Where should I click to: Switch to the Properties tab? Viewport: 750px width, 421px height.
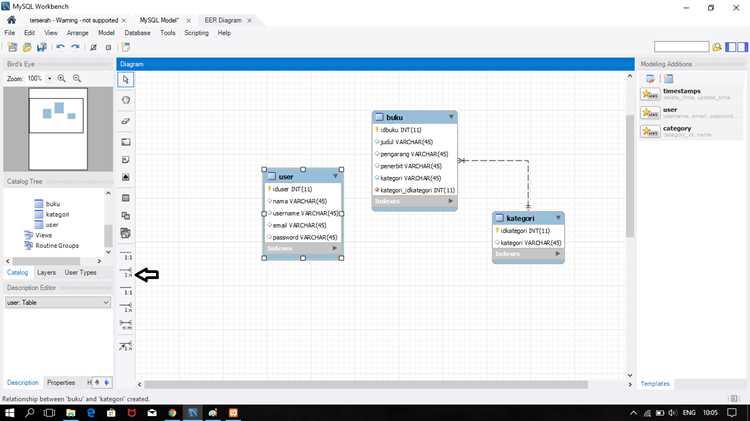(x=61, y=383)
